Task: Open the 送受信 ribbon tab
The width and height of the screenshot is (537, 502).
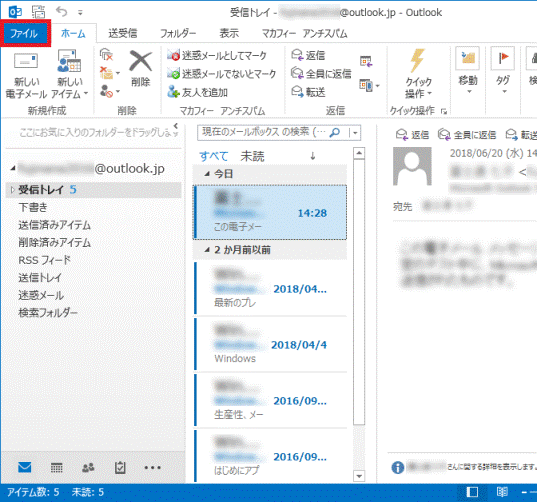Action: click(123, 33)
